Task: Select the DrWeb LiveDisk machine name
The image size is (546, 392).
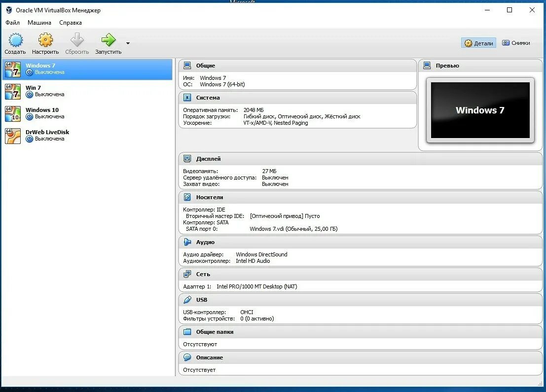Action: point(47,132)
